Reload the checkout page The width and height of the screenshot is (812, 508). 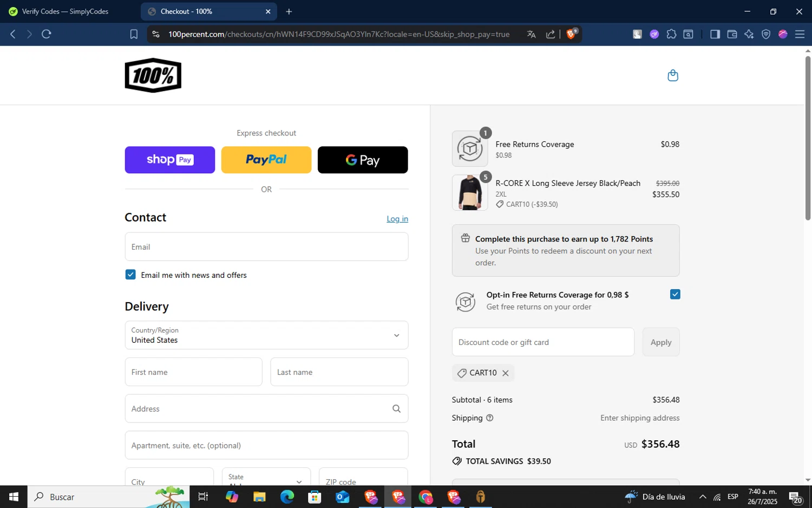click(47, 34)
